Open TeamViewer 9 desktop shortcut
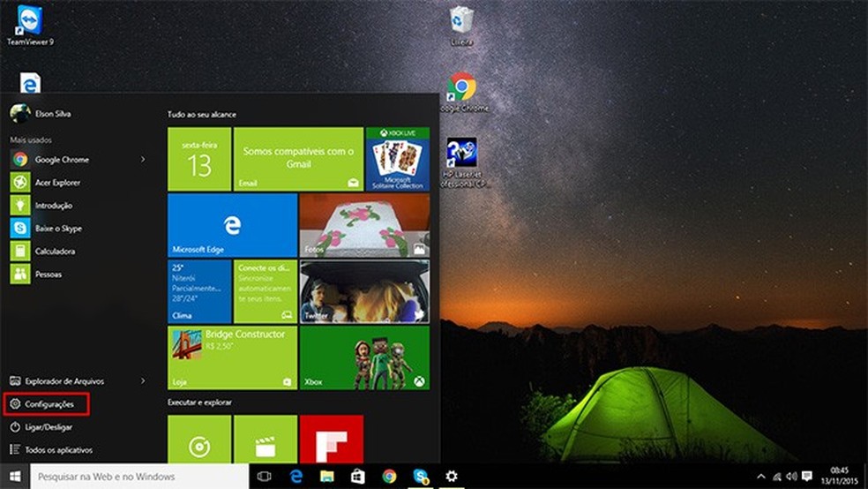868x489 pixels. 30,25
